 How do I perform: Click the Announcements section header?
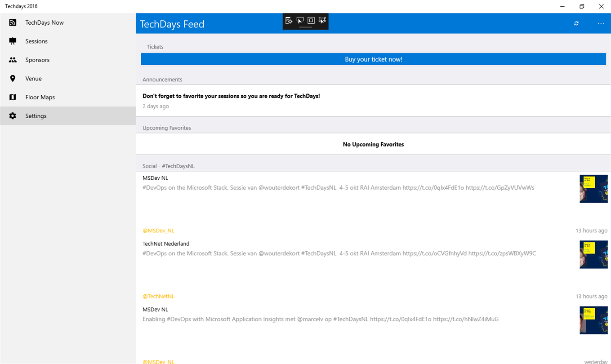[x=162, y=80]
